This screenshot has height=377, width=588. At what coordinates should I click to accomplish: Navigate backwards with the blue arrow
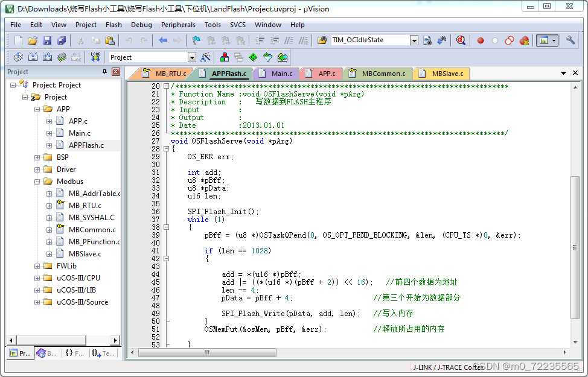point(163,40)
